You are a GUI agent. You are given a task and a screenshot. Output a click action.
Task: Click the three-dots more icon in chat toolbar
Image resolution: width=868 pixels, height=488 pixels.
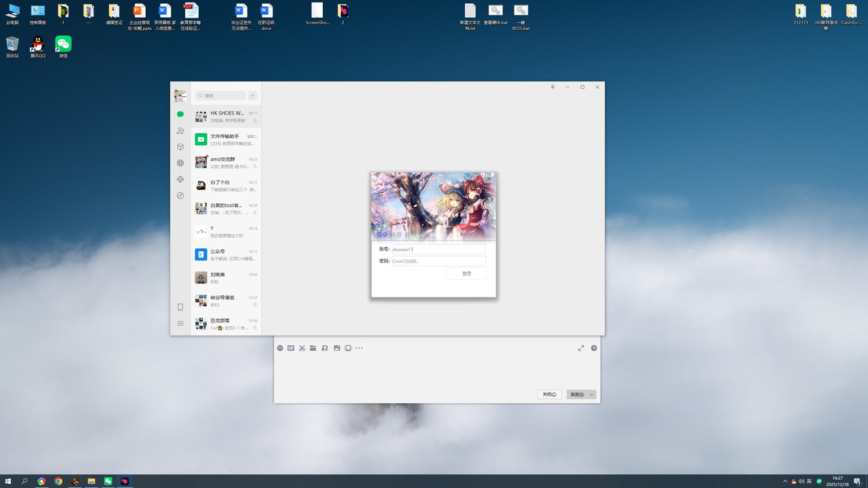pyautogui.click(x=359, y=348)
